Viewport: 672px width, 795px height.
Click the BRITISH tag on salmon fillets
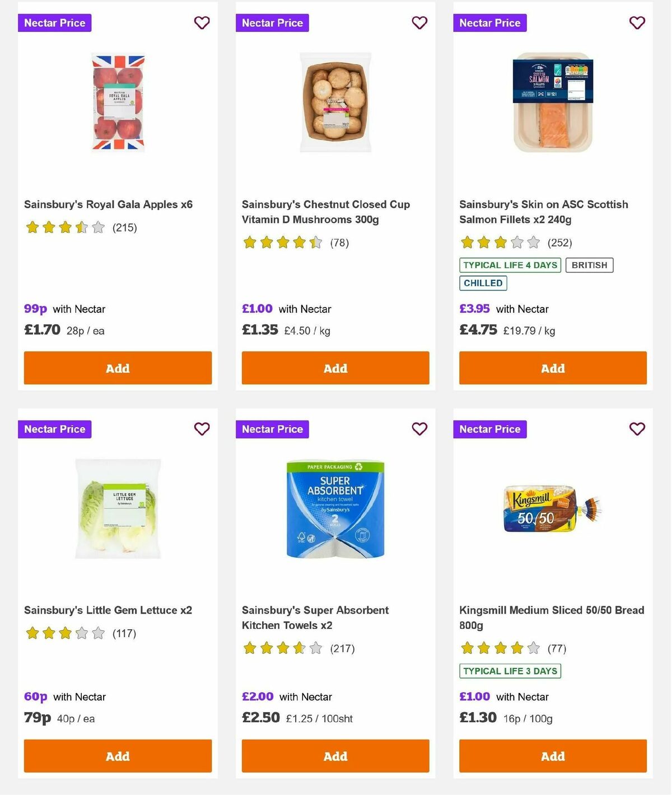[x=589, y=265]
